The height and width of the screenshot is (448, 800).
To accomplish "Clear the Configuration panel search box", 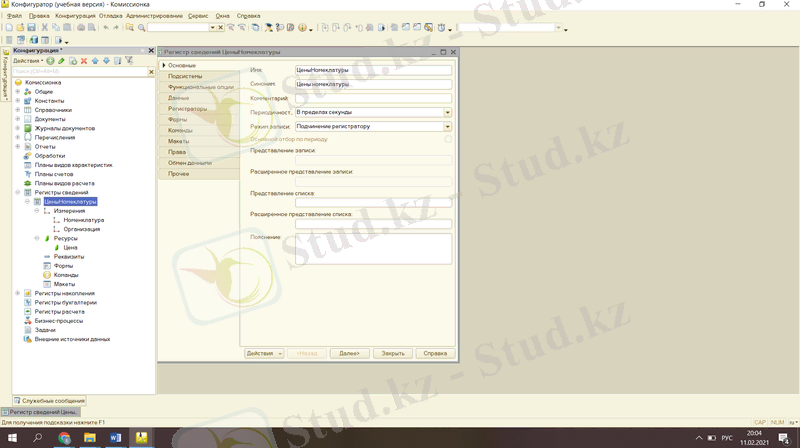I will 151,71.
